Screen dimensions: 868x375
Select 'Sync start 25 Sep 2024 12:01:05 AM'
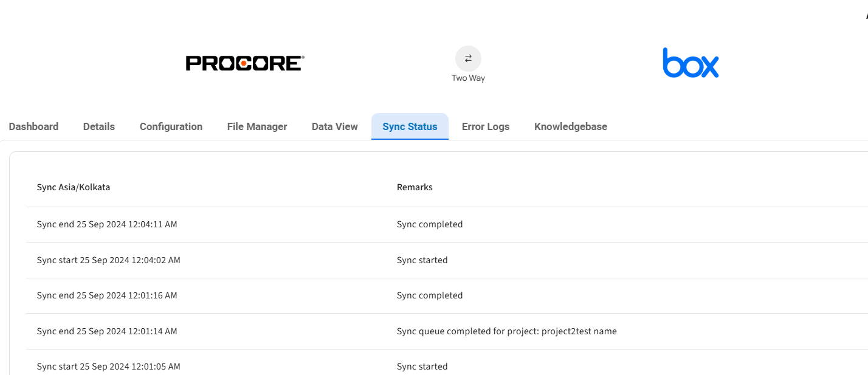pyautogui.click(x=108, y=366)
